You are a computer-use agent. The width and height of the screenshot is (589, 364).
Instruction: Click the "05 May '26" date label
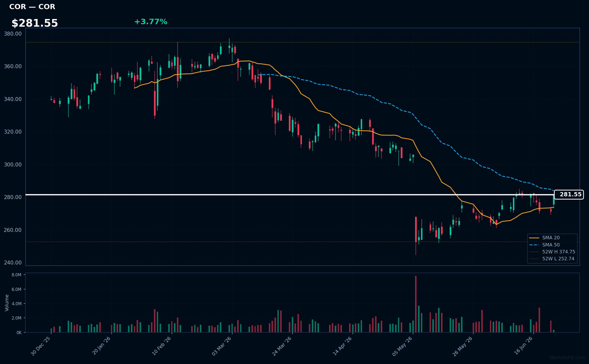click(x=402, y=346)
